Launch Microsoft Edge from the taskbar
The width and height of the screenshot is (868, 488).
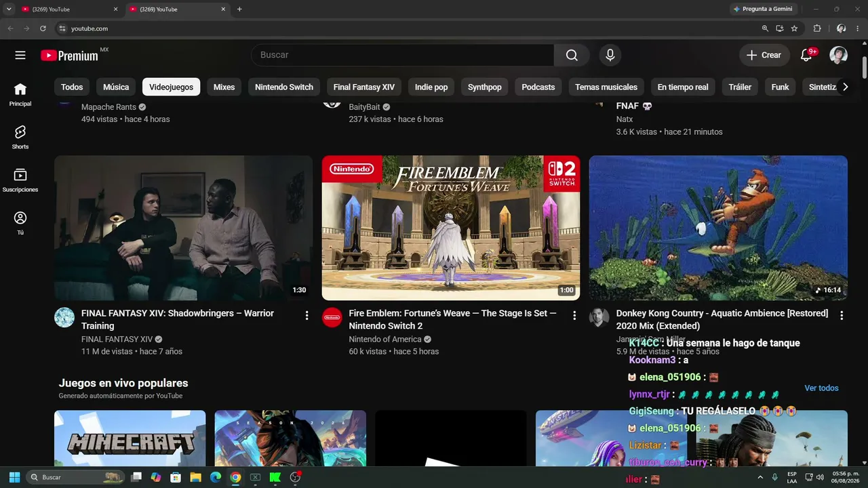click(216, 477)
